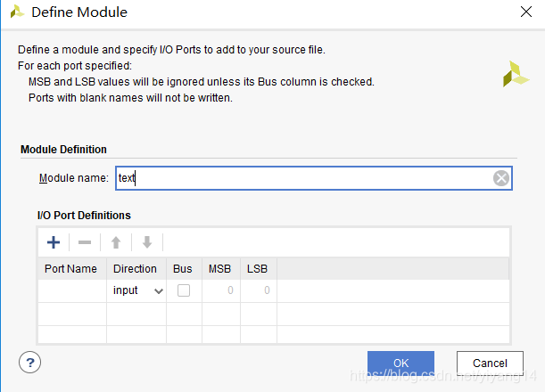This screenshot has width=545, height=392.
Task: Click Vivado logo in title bar
Action: click(x=17, y=12)
